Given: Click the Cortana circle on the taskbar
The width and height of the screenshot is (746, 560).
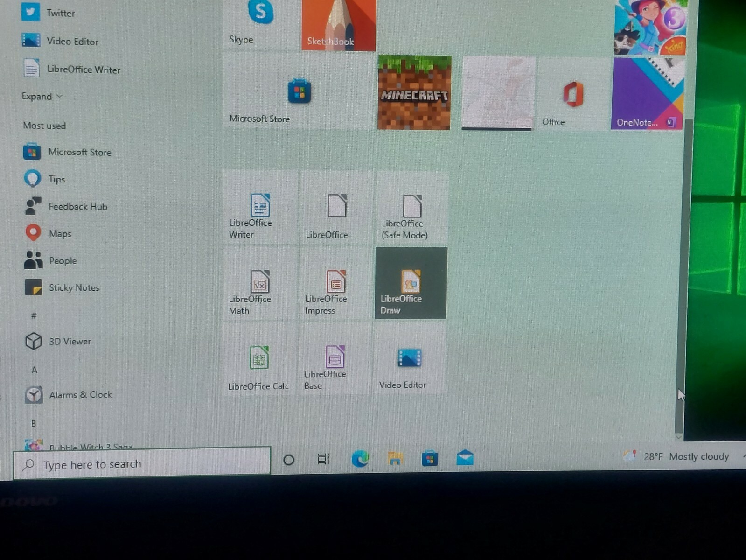Looking at the screenshot, I should point(289,460).
